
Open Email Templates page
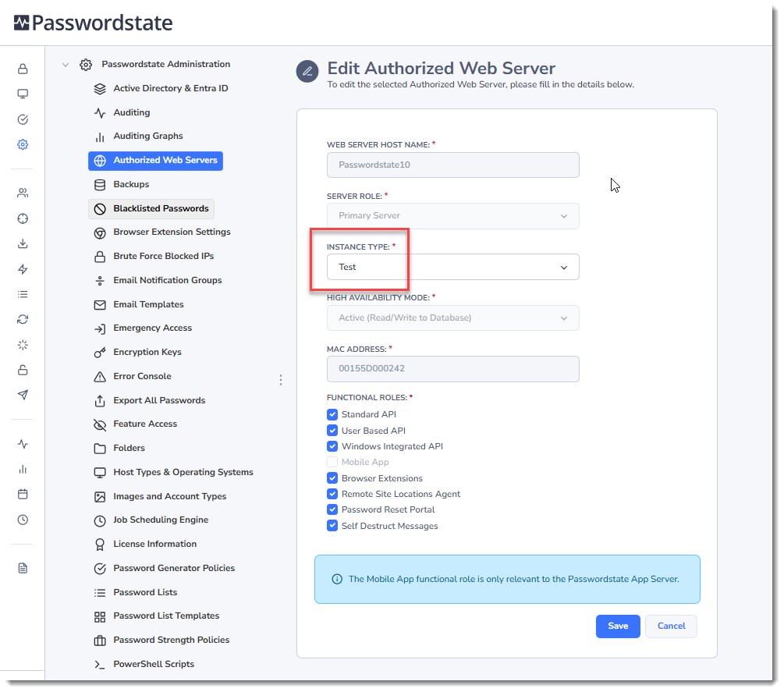pyautogui.click(x=148, y=304)
